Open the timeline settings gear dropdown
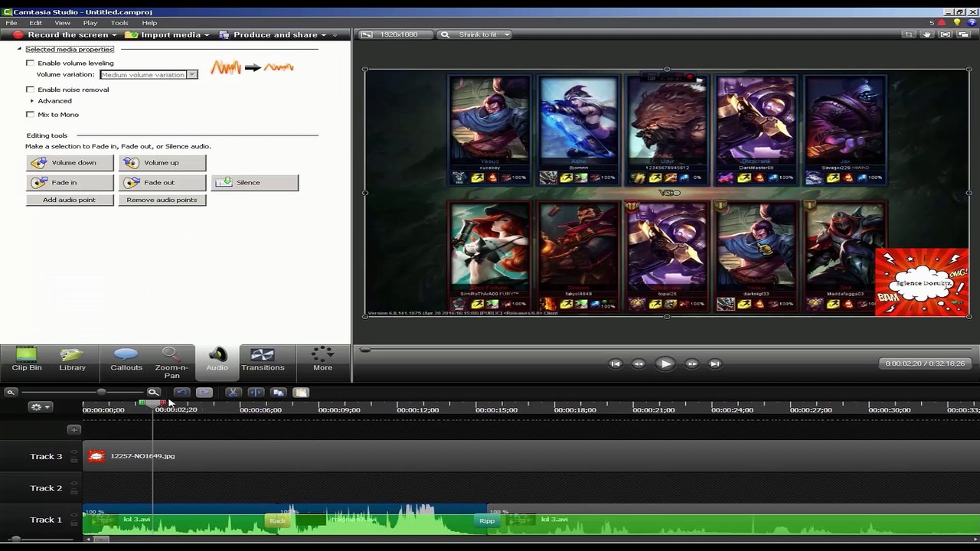The width and height of the screenshot is (980, 551). click(39, 407)
